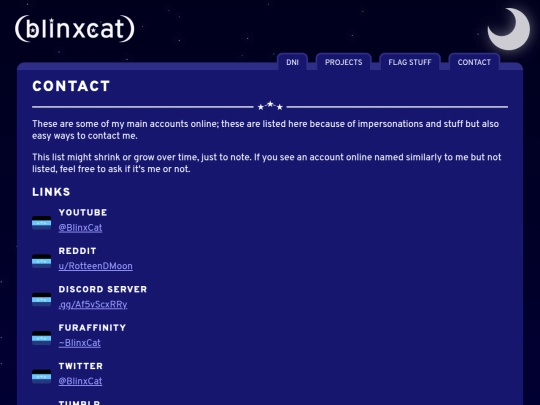Switch to the Projects tab
This screenshot has height=405, width=540.
tap(344, 62)
